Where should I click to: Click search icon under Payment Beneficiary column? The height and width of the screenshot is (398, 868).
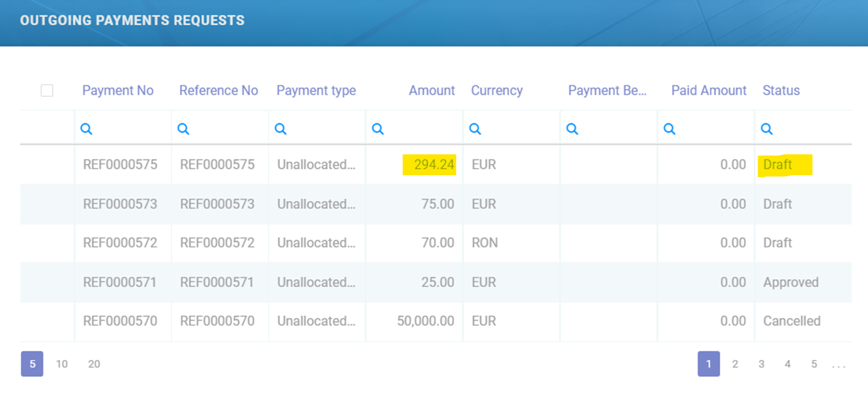(x=572, y=129)
